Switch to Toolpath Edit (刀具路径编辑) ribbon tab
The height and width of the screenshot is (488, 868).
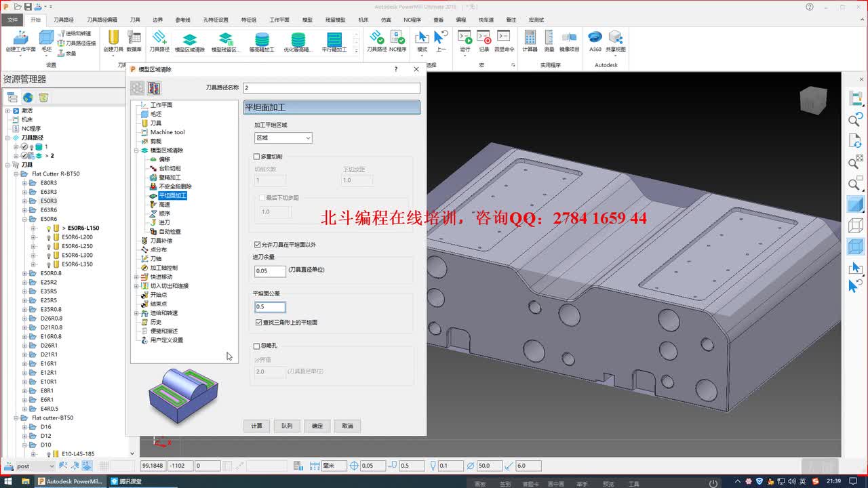102,20
